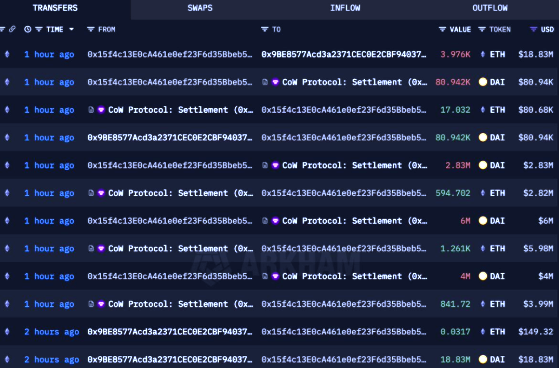Toggle TIME sort order arrow
The height and width of the screenshot is (368, 559).
(72, 29)
